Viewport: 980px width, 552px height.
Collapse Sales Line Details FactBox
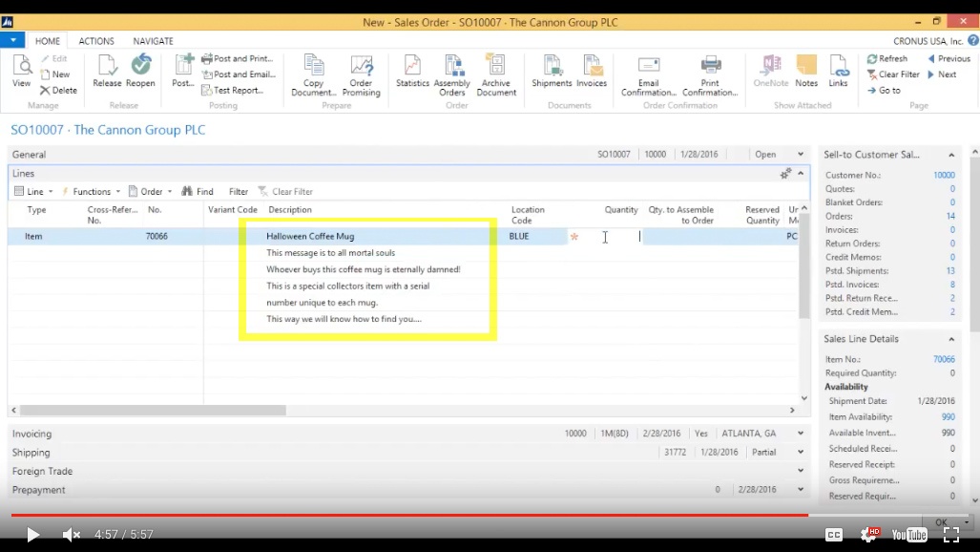951,339
